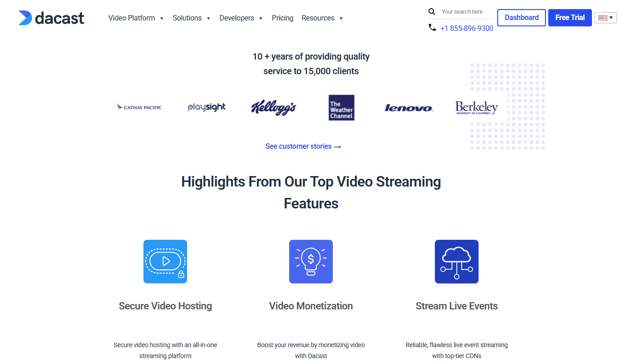The image size is (622, 364).
Task: Open the Stream Live Events cloud icon
Action: pos(457,262)
